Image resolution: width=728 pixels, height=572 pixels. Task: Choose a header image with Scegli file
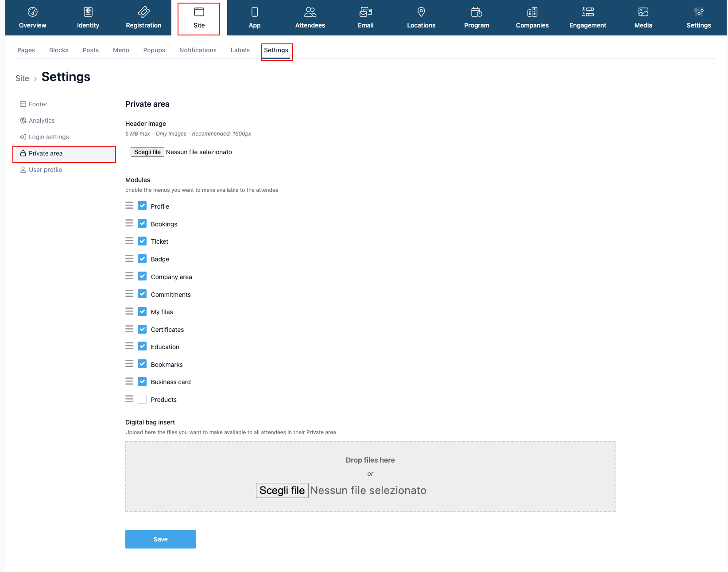[147, 152]
